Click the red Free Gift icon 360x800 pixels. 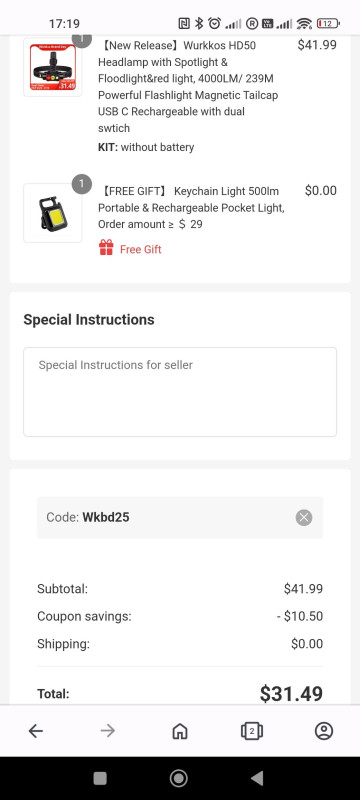click(106, 247)
